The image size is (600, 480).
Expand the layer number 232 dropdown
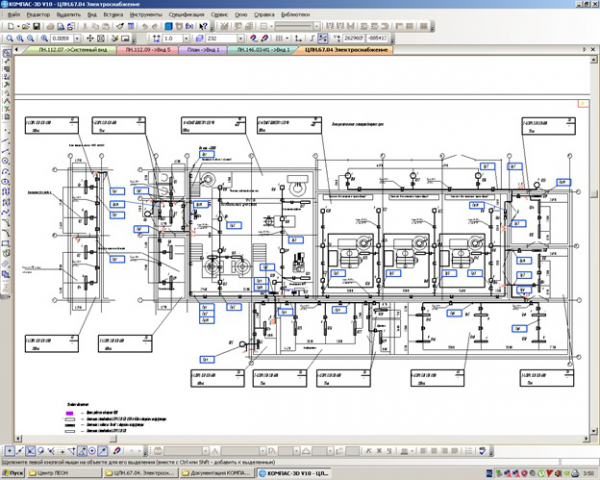point(241,38)
